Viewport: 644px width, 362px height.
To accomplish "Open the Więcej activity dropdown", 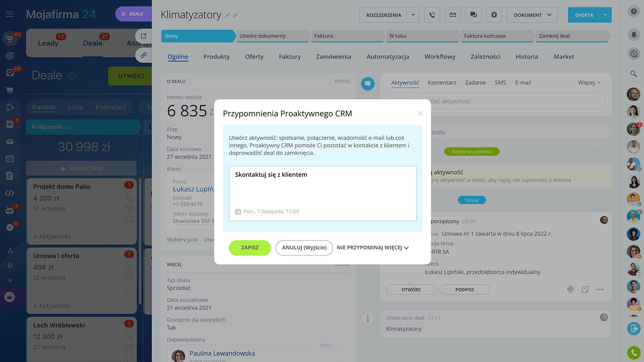I will [589, 83].
